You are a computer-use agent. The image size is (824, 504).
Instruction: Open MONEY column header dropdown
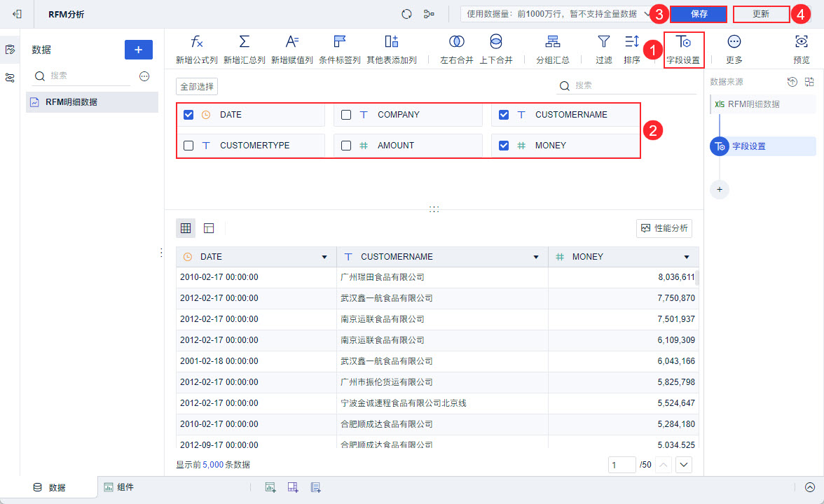(x=687, y=257)
